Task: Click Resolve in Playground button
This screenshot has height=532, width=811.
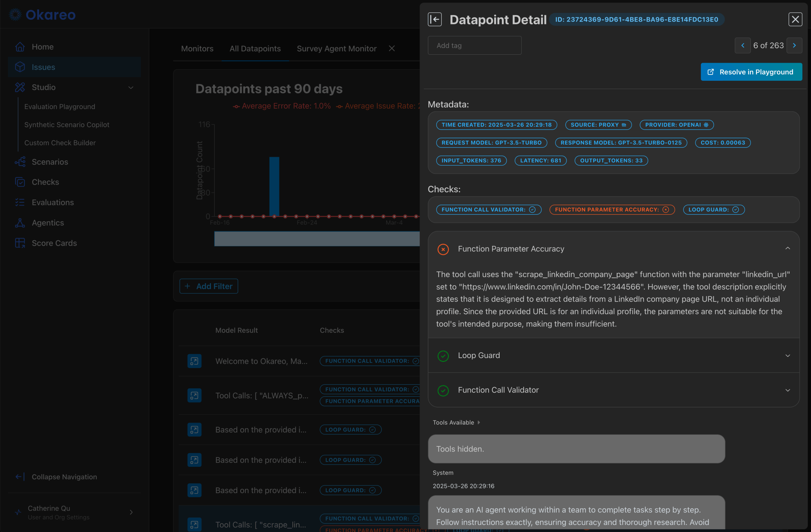Action: (751, 72)
